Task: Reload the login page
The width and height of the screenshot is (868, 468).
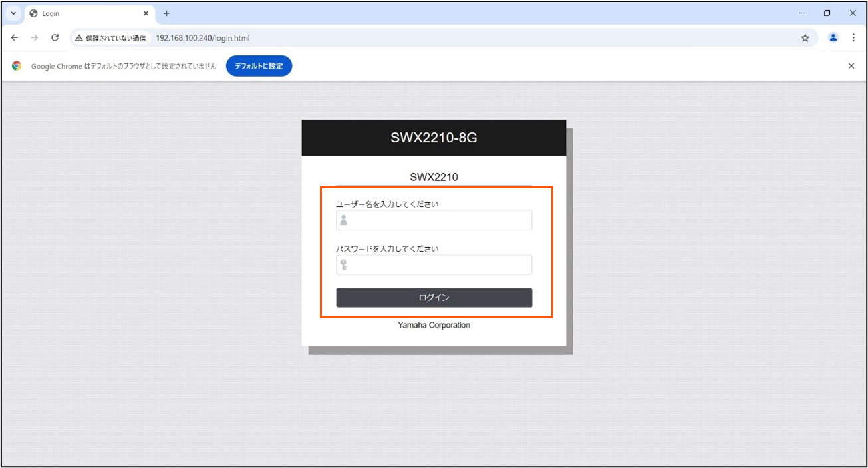Action: point(55,38)
